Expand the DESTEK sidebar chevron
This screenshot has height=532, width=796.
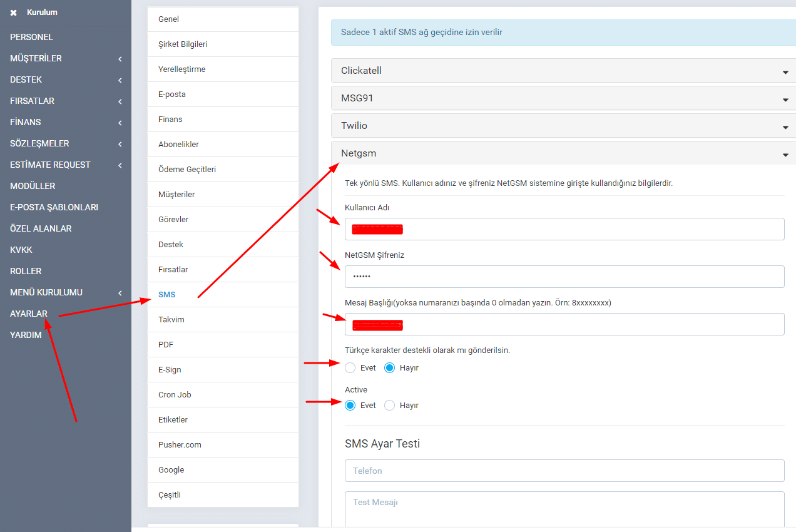click(120, 80)
